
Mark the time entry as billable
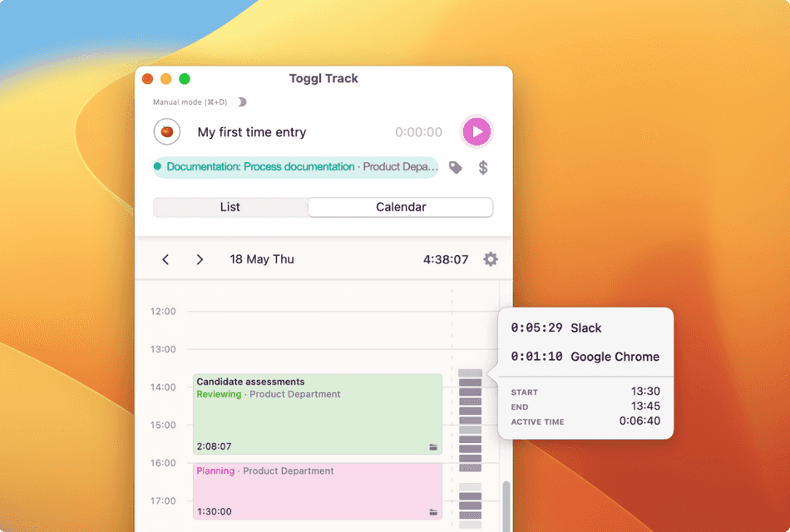coord(483,167)
